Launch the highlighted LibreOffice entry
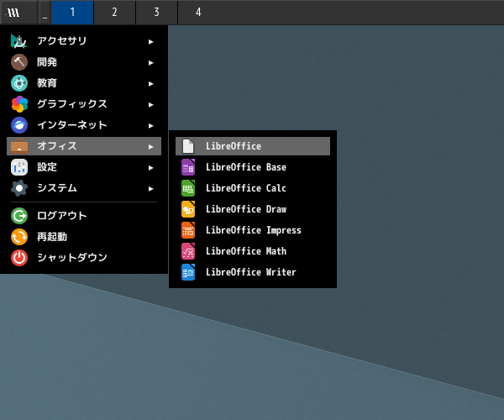This screenshot has width=504, height=420. [253, 146]
